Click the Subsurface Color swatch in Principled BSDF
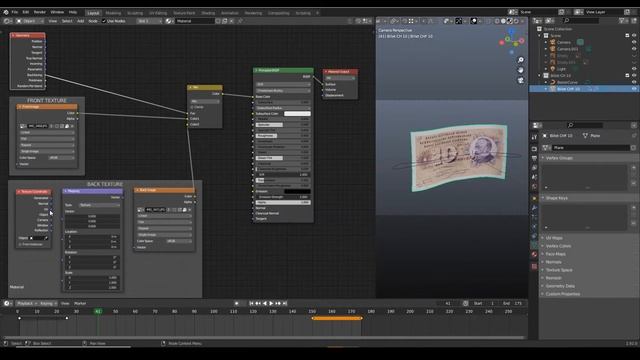 coord(297,113)
